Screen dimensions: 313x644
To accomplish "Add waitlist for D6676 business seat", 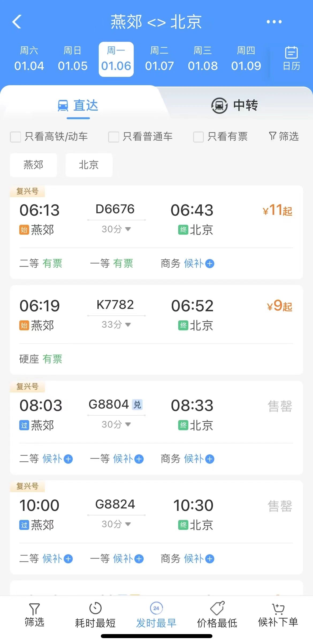I will pos(210,264).
